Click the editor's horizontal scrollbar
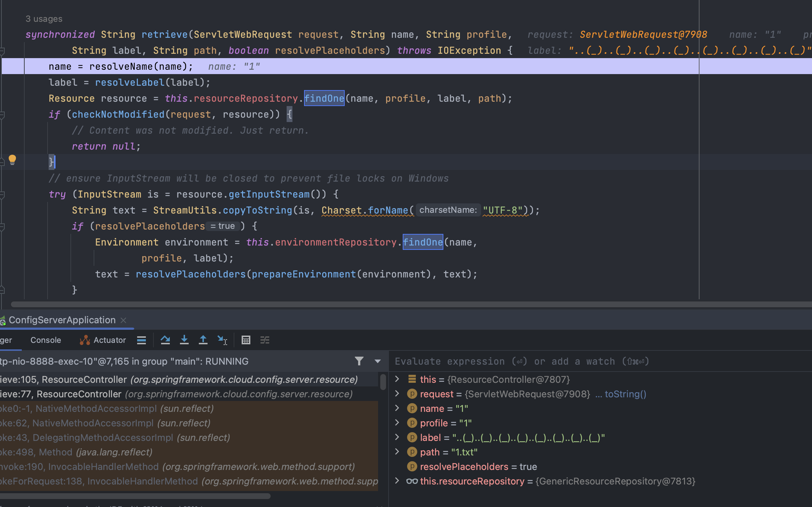Image resolution: width=812 pixels, height=507 pixels. tap(399, 304)
